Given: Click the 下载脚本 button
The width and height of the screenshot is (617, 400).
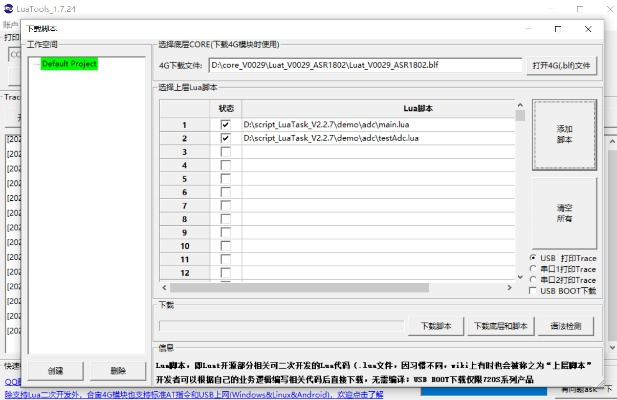Looking at the screenshot, I should click(x=436, y=326).
